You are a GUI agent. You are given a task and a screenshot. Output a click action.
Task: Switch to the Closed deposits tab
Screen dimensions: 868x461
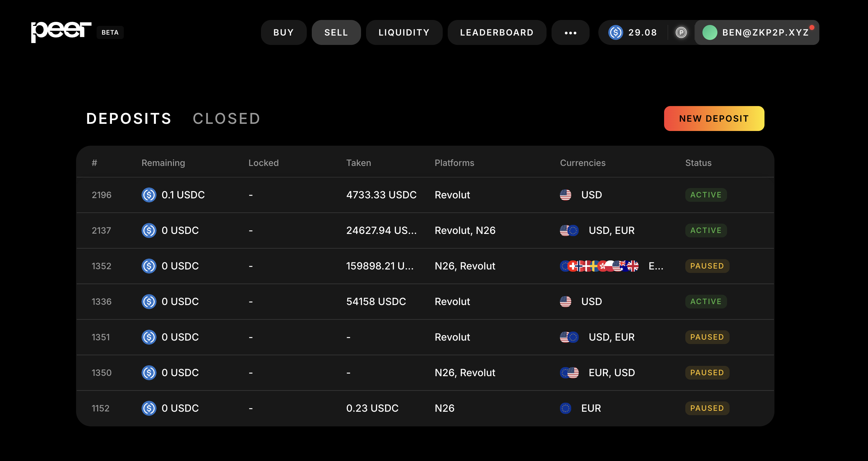click(226, 119)
